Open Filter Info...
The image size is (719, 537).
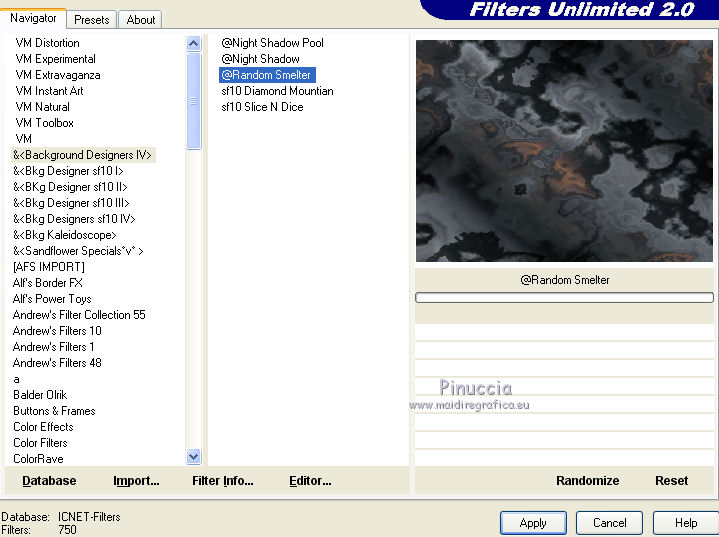coord(223,481)
